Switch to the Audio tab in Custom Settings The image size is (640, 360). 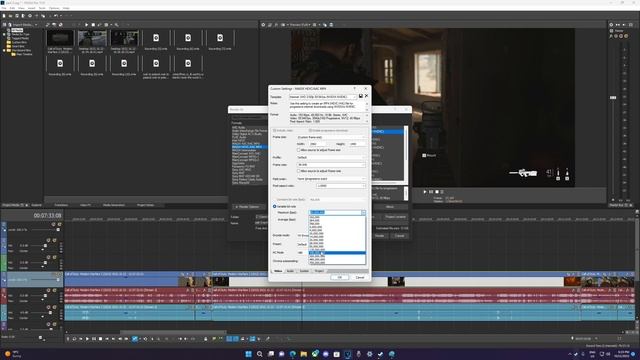pyautogui.click(x=290, y=271)
